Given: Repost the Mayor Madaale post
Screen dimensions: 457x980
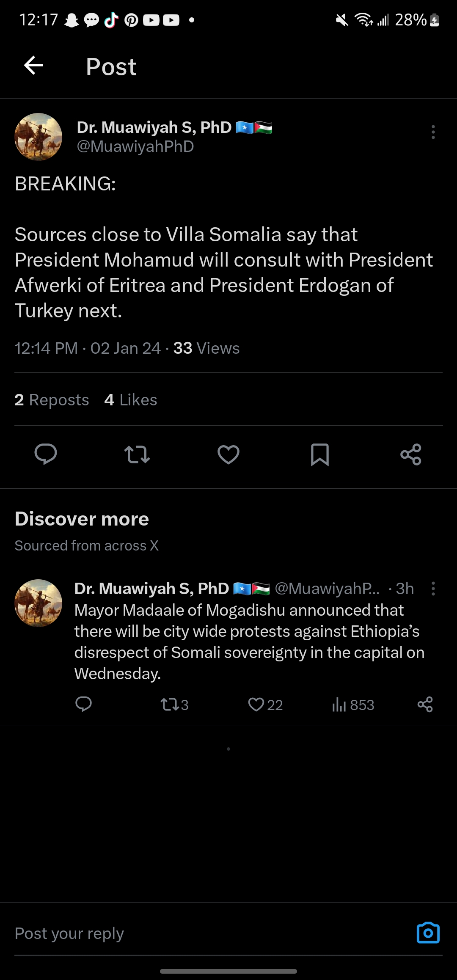Looking at the screenshot, I should click(x=174, y=705).
